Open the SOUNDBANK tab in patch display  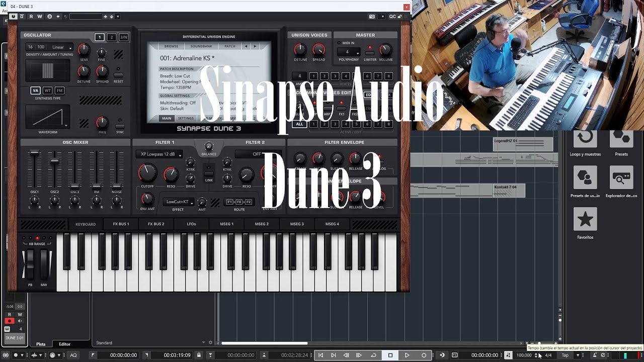click(x=201, y=46)
